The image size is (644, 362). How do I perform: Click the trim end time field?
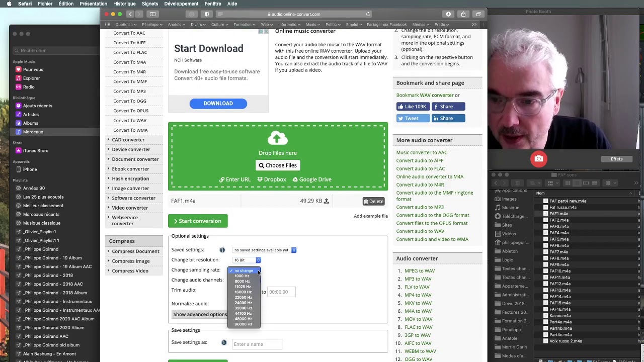tap(281, 292)
